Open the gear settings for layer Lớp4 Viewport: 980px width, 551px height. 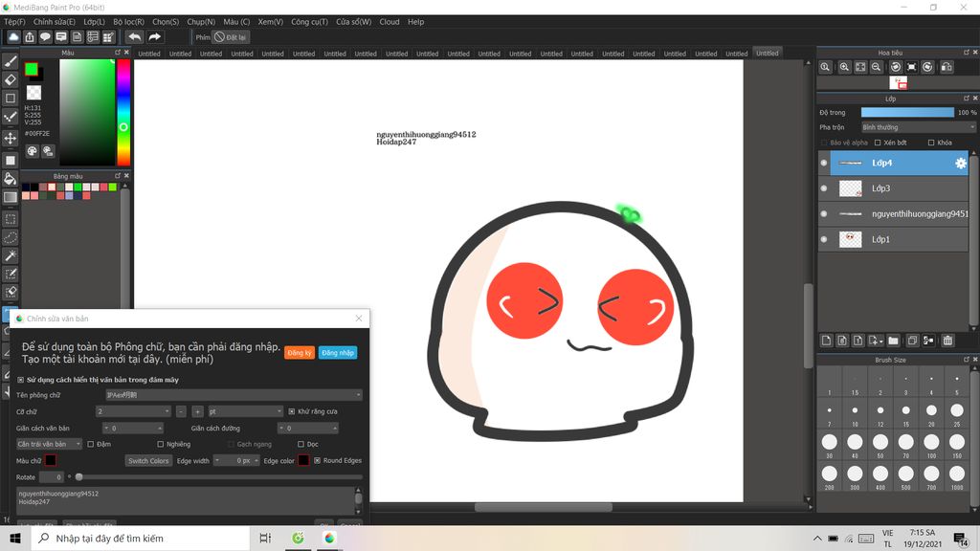[961, 163]
